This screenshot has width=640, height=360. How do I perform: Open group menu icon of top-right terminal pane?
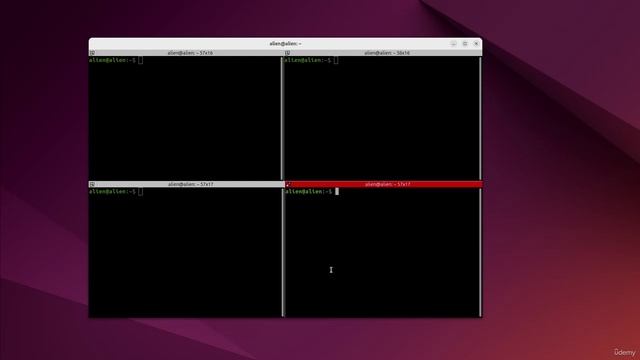288,53
